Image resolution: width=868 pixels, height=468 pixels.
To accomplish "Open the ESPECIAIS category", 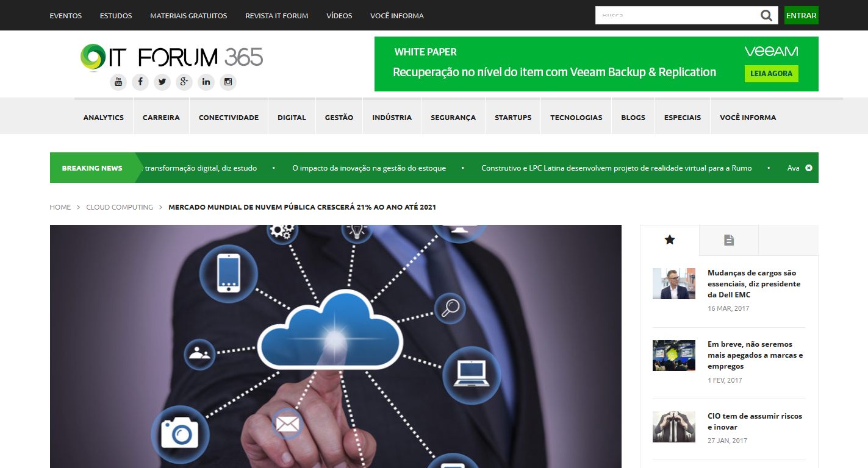I will click(x=683, y=118).
